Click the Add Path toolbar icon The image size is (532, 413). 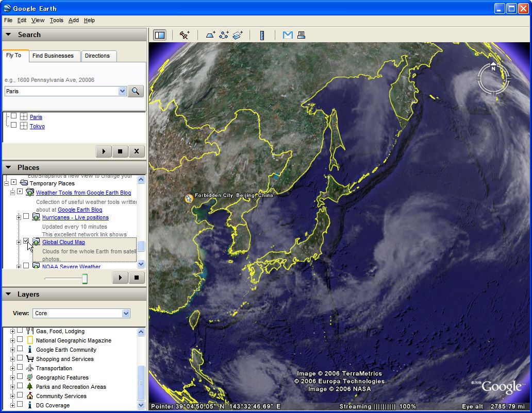coord(224,35)
